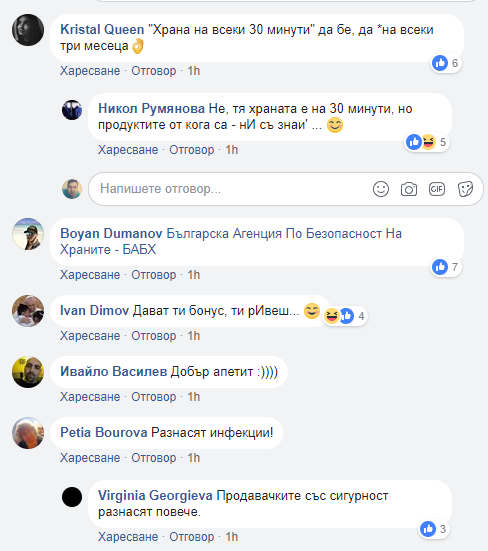The height and width of the screenshot is (551, 488).
Task: Attach a photo using camera icon
Action: (409, 189)
